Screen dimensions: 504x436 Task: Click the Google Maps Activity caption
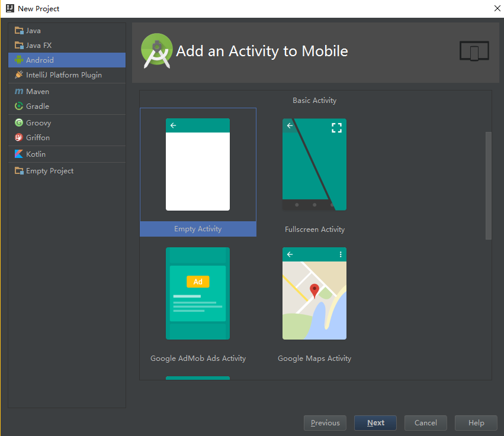pyautogui.click(x=314, y=359)
